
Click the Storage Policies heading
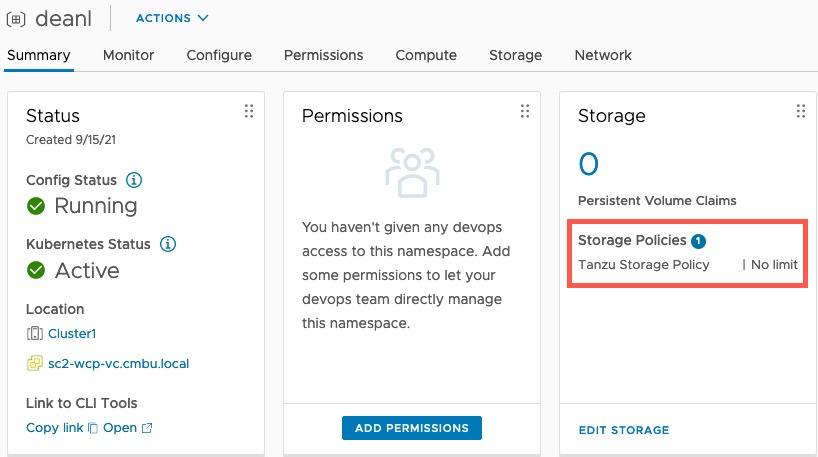[x=632, y=240]
